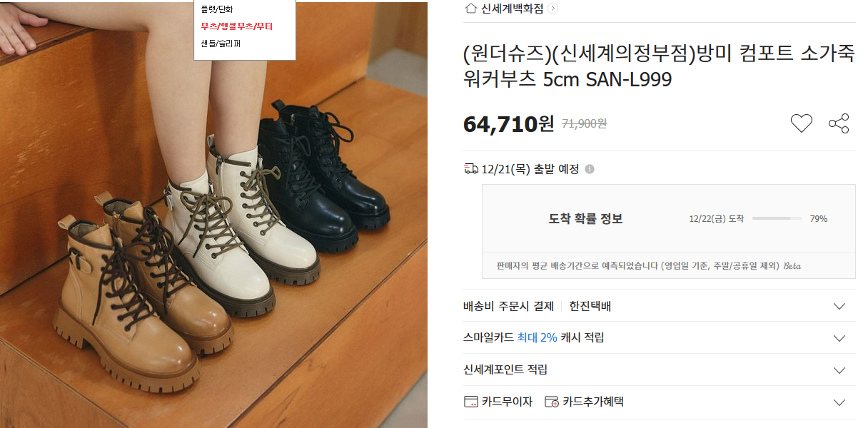Click the delivery truck icon
Screen dimensions: 868x428
coord(471,169)
